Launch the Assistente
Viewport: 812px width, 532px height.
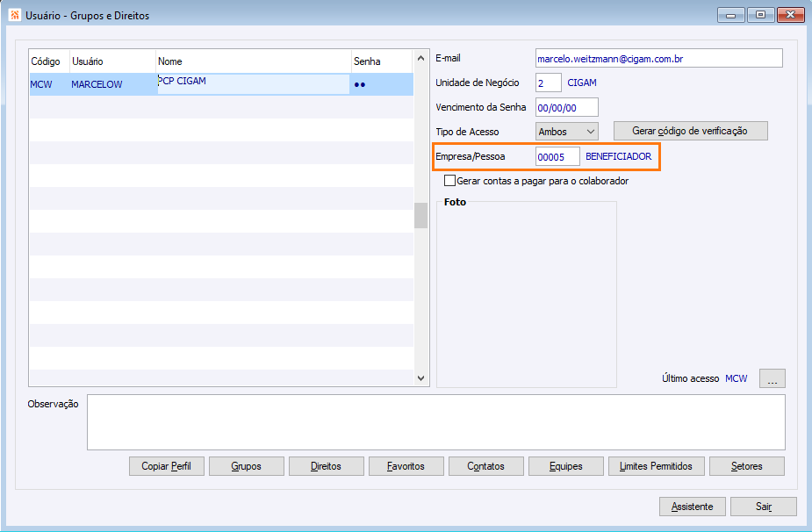click(x=693, y=507)
